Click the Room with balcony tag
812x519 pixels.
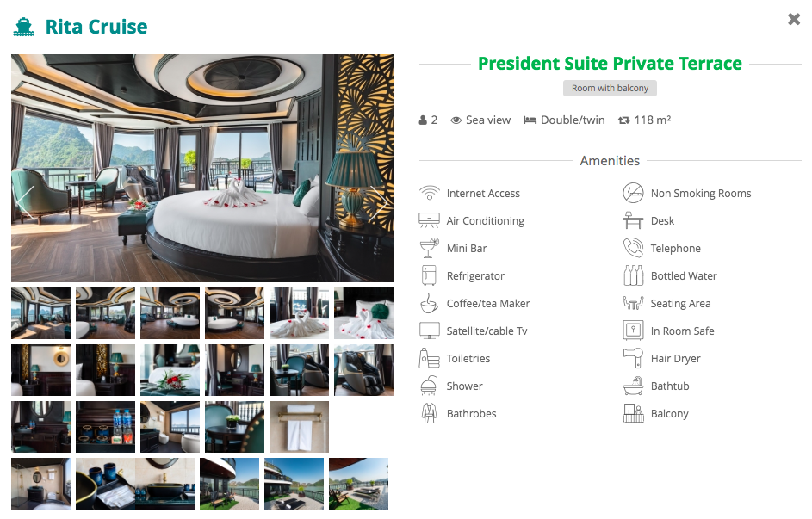click(610, 88)
